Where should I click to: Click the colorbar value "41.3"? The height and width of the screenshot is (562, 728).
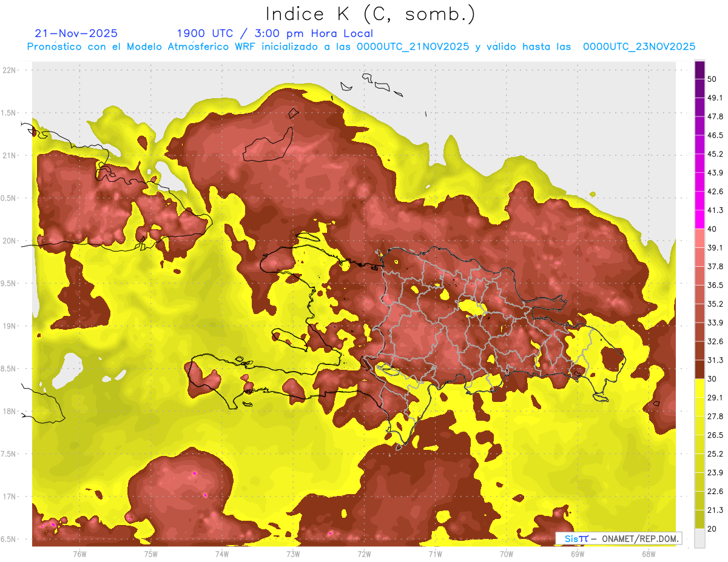pyautogui.click(x=715, y=210)
